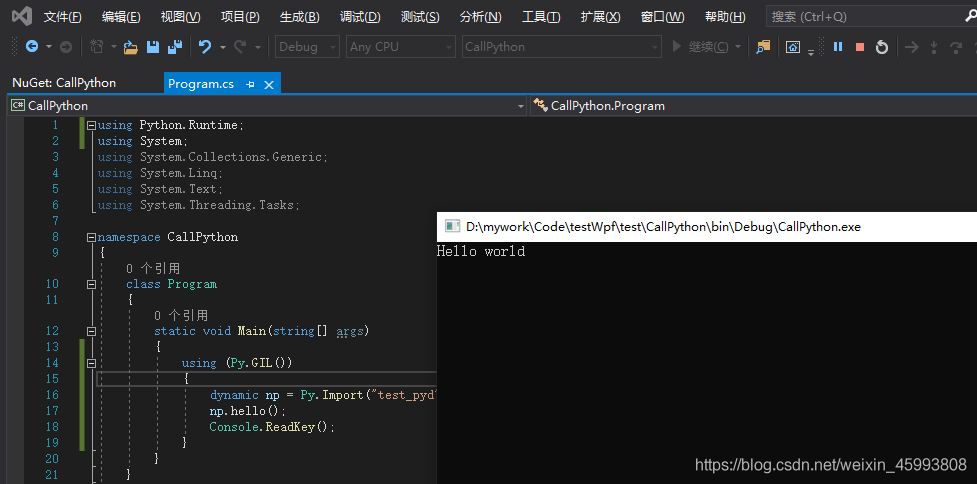Image resolution: width=977 pixels, height=484 pixels.
Task: Open the 测试(S) menu
Action: [x=420, y=17]
